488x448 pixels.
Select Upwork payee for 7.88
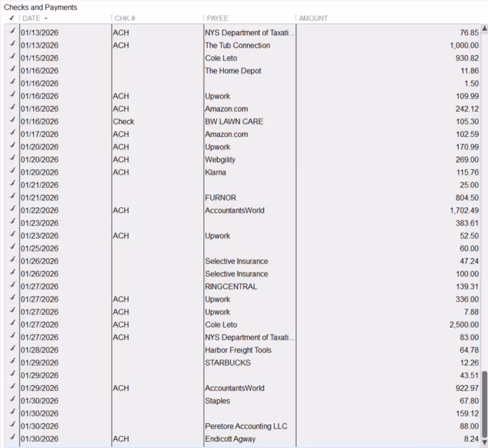point(217,312)
